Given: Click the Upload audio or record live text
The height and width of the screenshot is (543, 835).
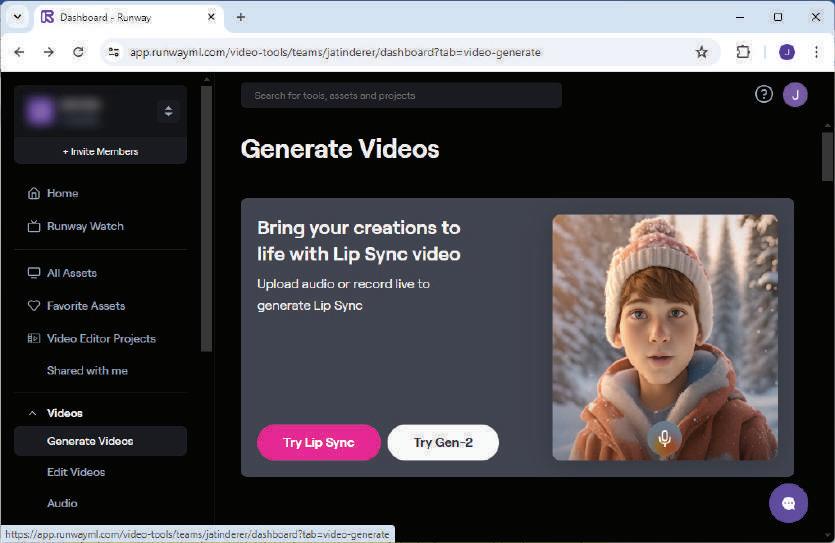Looking at the screenshot, I should [x=343, y=294].
